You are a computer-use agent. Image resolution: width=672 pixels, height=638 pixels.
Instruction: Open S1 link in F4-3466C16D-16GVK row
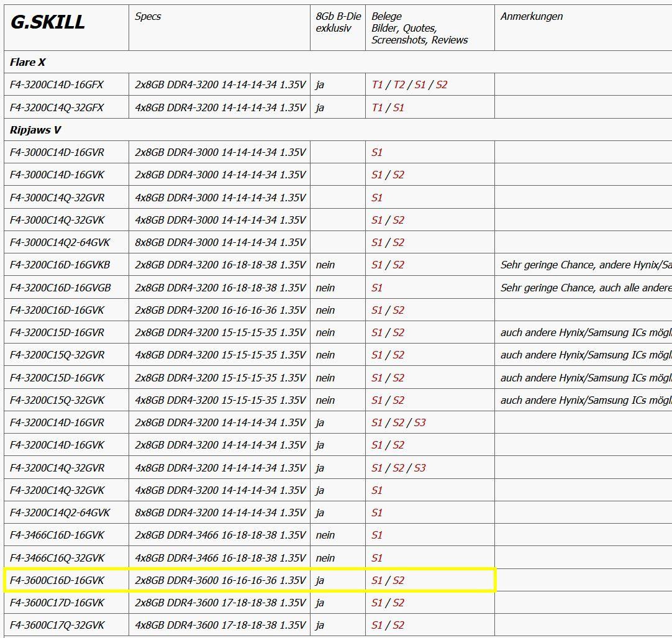pyautogui.click(x=377, y=535)
